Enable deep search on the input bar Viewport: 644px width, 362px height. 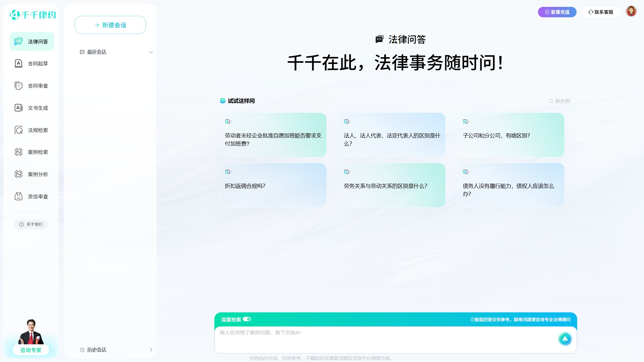247,319
